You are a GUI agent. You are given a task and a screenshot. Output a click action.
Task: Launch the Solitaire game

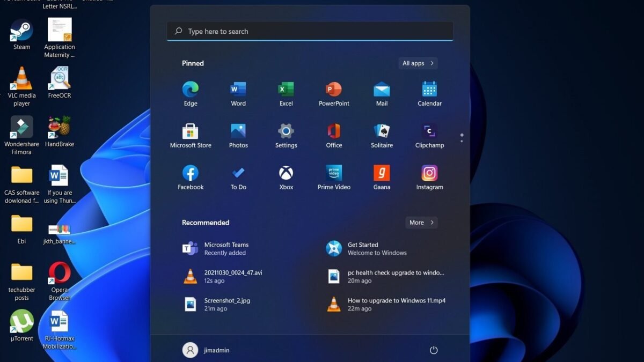pyautogui.click(x=382, y=136)
